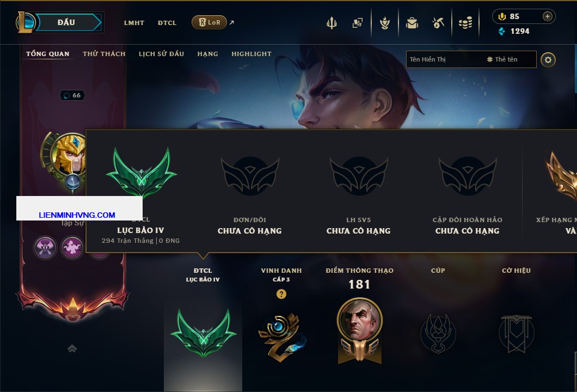Open the Lịch Sử Đấu tab
Viewport: 577px width, 392px height.
[161, 54]
